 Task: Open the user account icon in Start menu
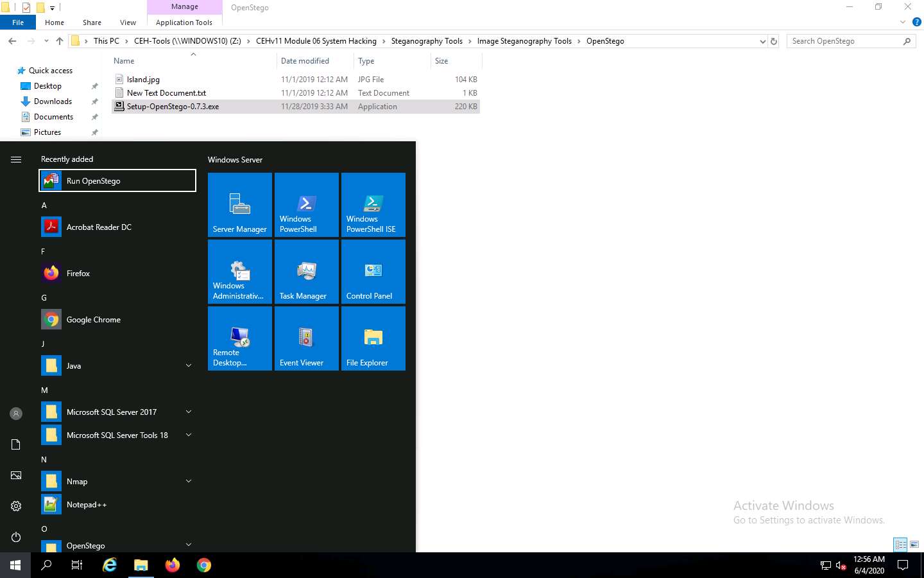(16, 414)
